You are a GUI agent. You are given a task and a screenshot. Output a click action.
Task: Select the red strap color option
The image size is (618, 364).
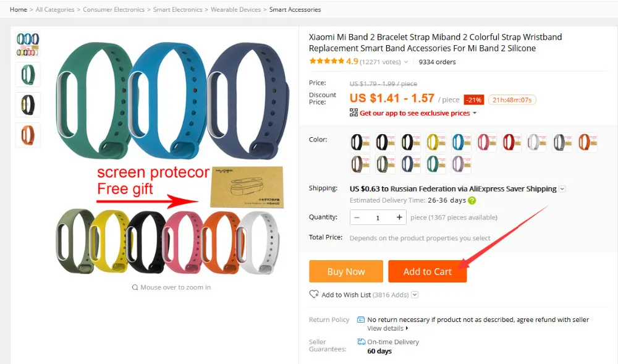point(512,142)
